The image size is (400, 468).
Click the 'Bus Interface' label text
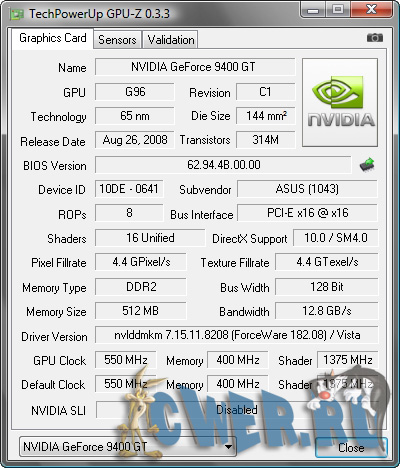pos(202,215)
